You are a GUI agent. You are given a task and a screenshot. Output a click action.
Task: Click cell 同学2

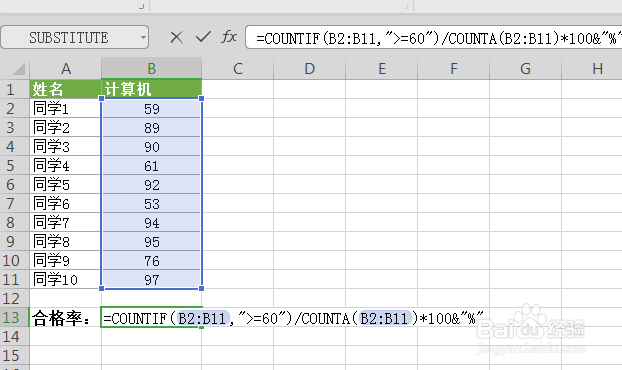click(x=65, y=127)
